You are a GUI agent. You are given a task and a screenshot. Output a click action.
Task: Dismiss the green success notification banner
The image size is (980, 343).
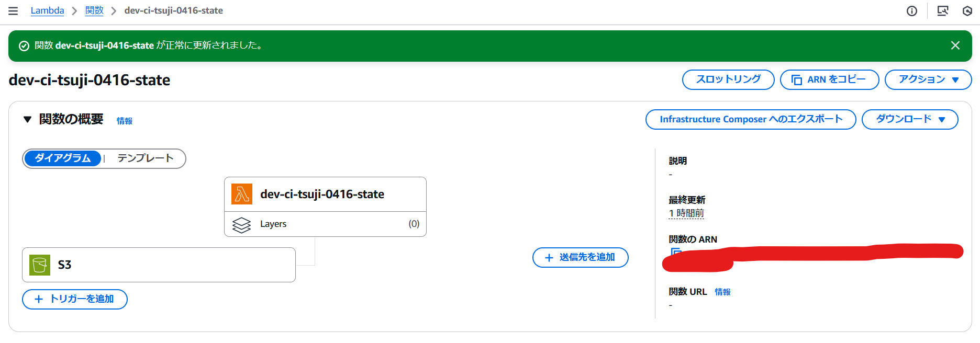[955, 45]
